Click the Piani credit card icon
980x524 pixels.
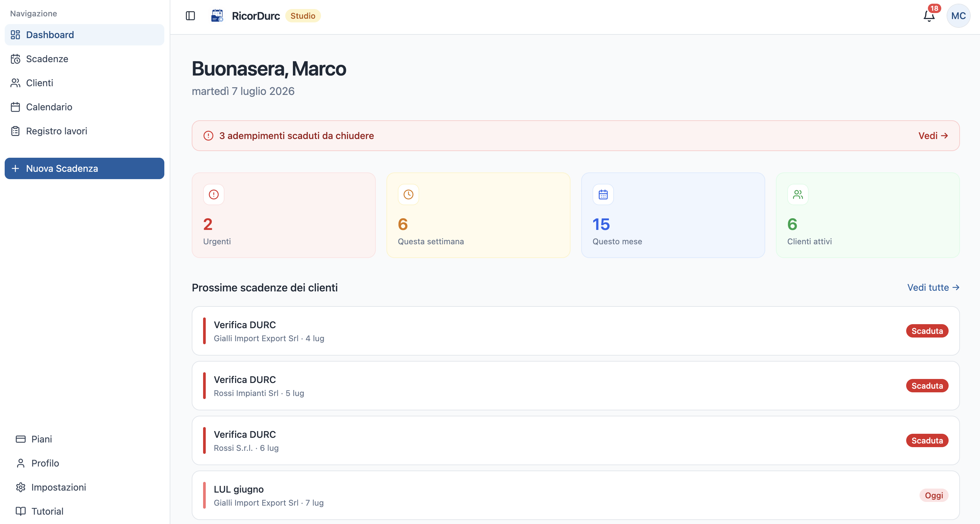tap(21, 439)
